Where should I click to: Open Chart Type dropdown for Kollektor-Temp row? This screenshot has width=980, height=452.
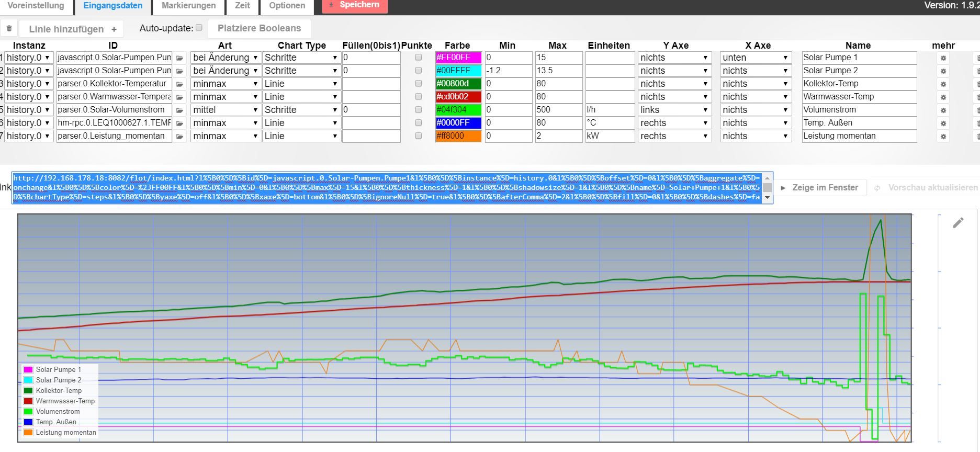(301, 84)
